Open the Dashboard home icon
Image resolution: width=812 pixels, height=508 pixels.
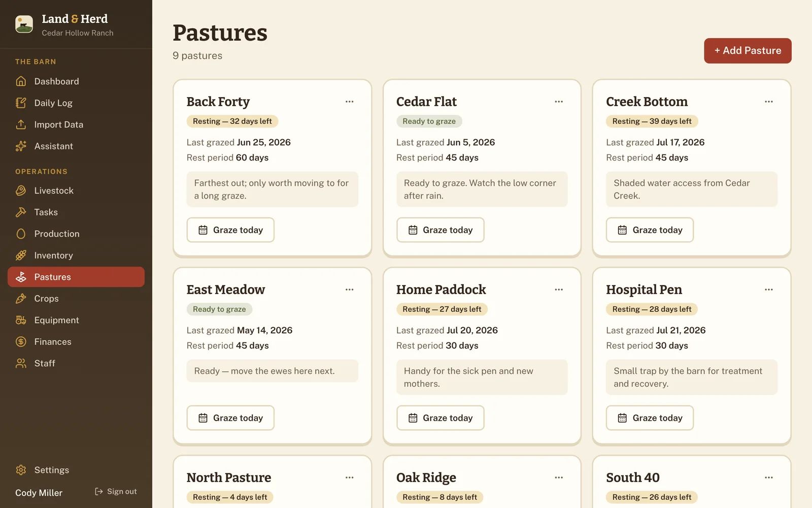(21, 81)
